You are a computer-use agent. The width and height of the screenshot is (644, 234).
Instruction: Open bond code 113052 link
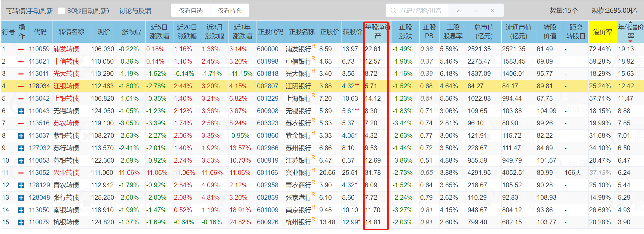[x=39, y=173]
